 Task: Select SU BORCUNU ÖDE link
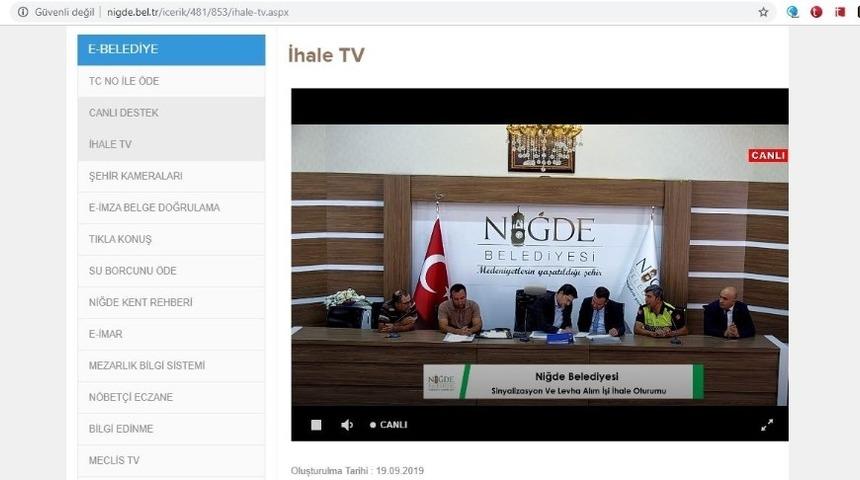[x=171, y=271]
